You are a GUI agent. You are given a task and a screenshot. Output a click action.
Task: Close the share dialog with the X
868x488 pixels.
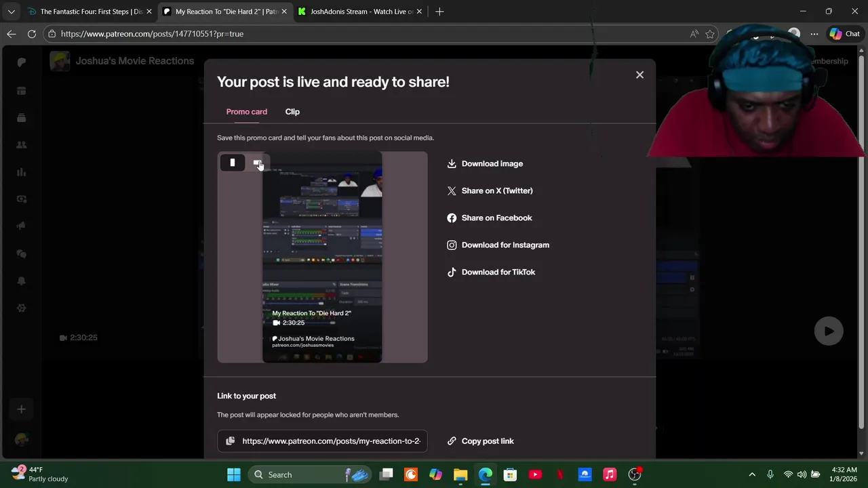point(639,75)
